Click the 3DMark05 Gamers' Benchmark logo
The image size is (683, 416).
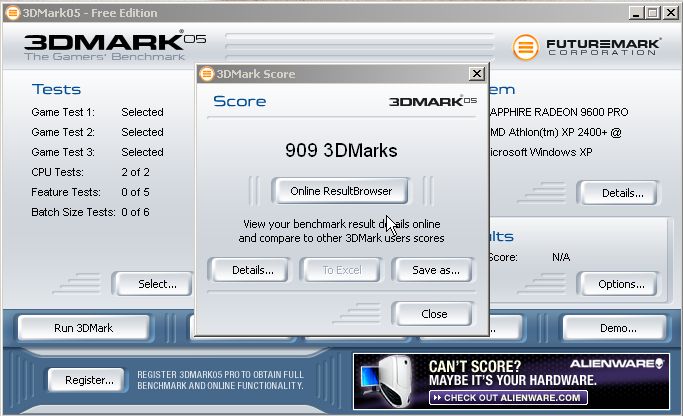pyautogui.click(x=115, y=46)
